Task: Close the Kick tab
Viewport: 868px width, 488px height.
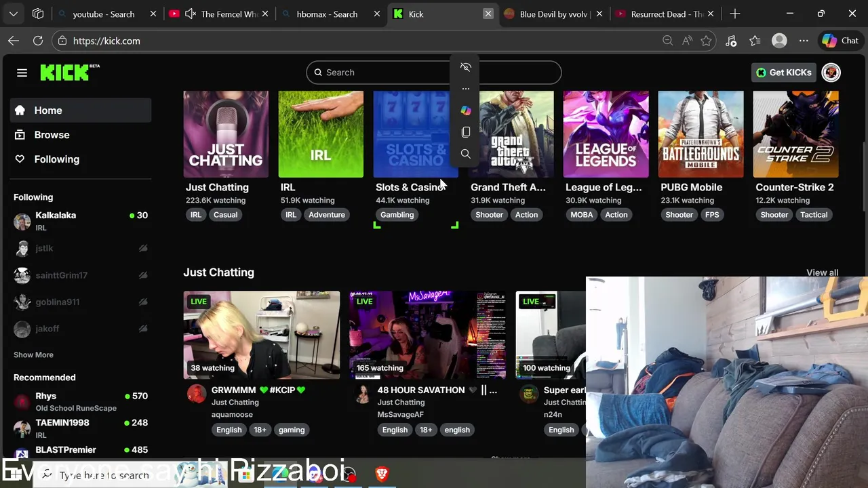Action: (488, 14)
